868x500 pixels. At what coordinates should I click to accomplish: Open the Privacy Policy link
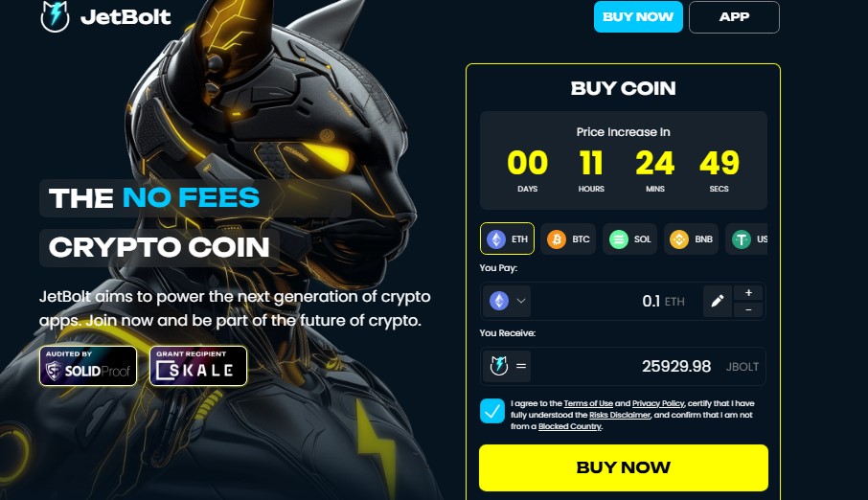point(658,403)
